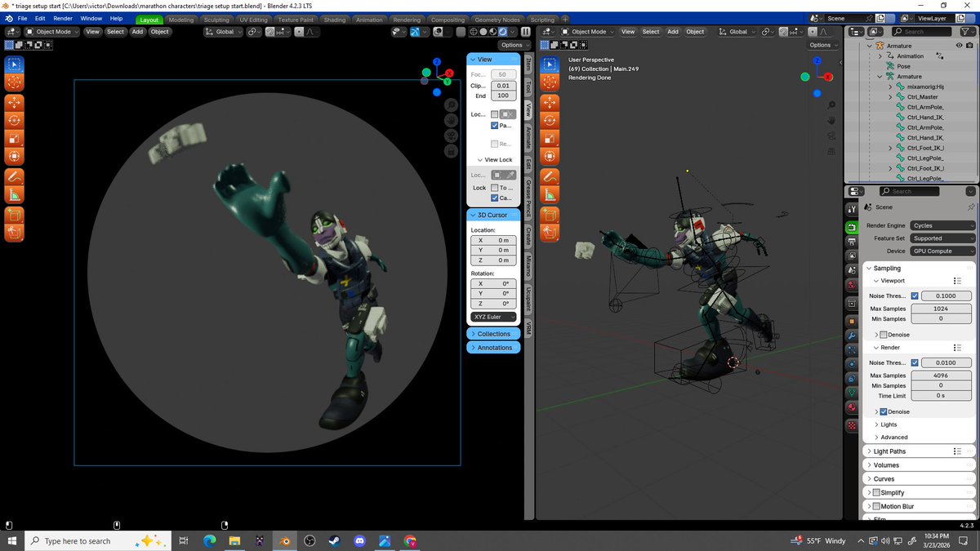Select the Annotate tool in left viewport
Image resolution: width=980 pixels, height=551 pixels.
point(14,176)
